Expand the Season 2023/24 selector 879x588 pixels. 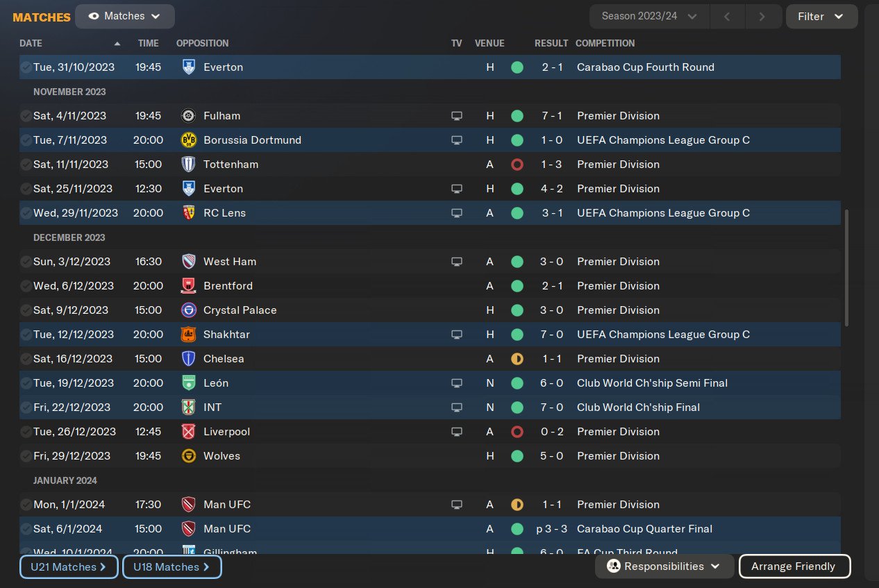click(648, 16)
